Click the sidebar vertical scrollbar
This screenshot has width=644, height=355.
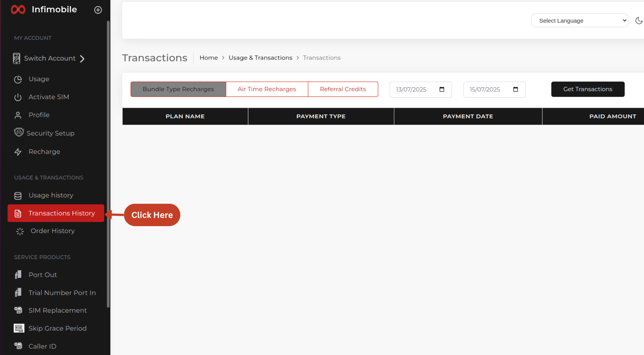(x=108, y=164)
